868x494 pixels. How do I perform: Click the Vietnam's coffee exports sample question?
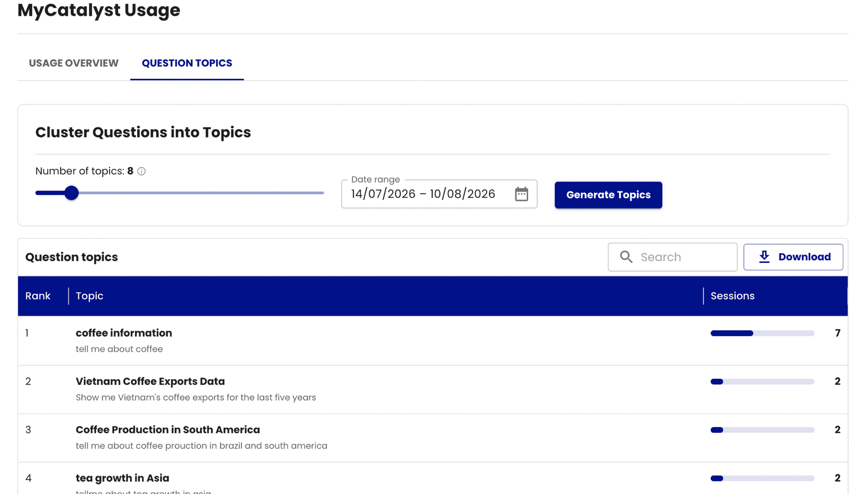click(x=196, y=398)
